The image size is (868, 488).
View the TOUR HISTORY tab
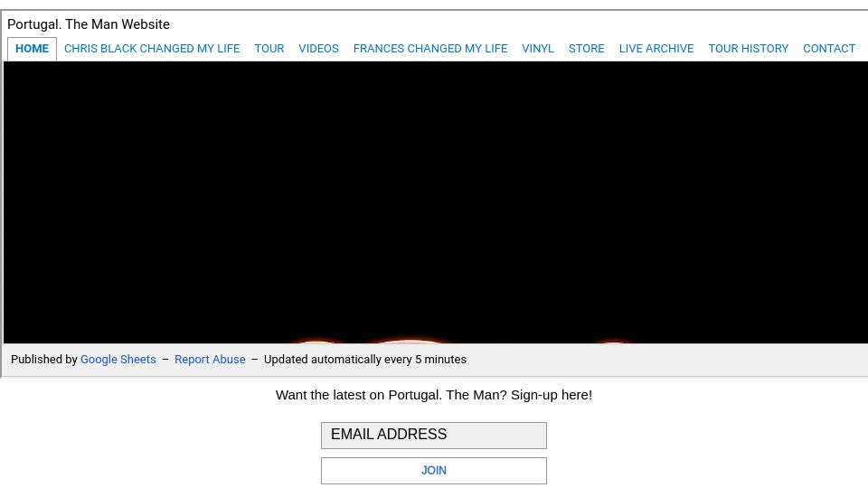749,49
